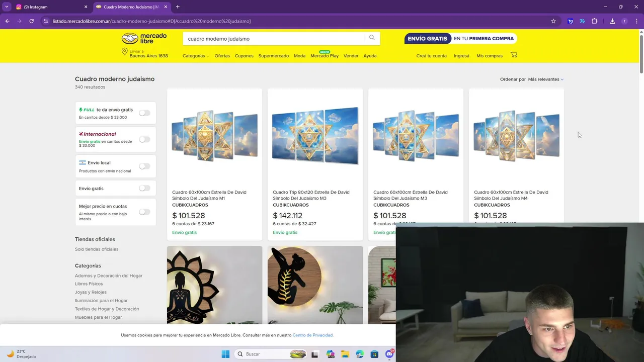Click the blue paper-plane extension icon

coord(570,21)
